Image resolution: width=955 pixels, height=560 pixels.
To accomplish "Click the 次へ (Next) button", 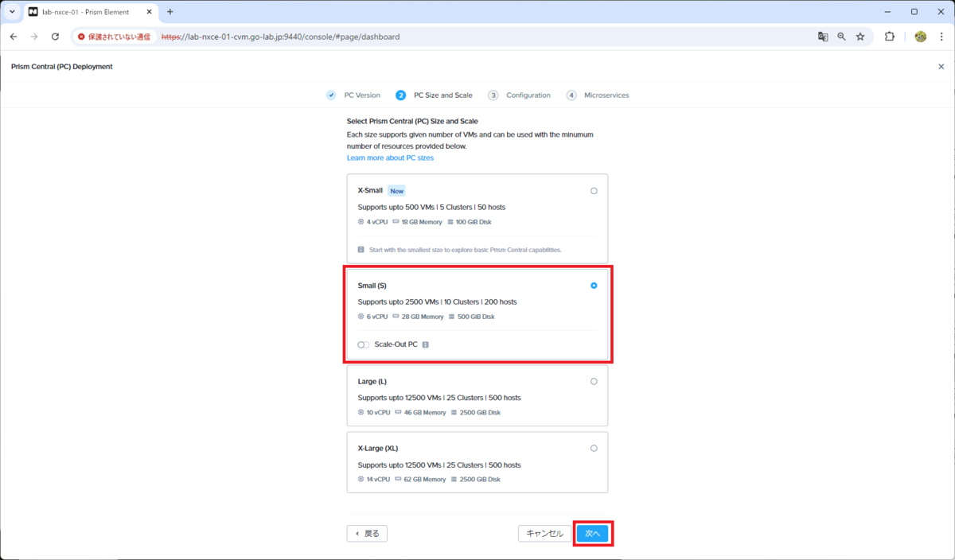I will coord(593,534).
